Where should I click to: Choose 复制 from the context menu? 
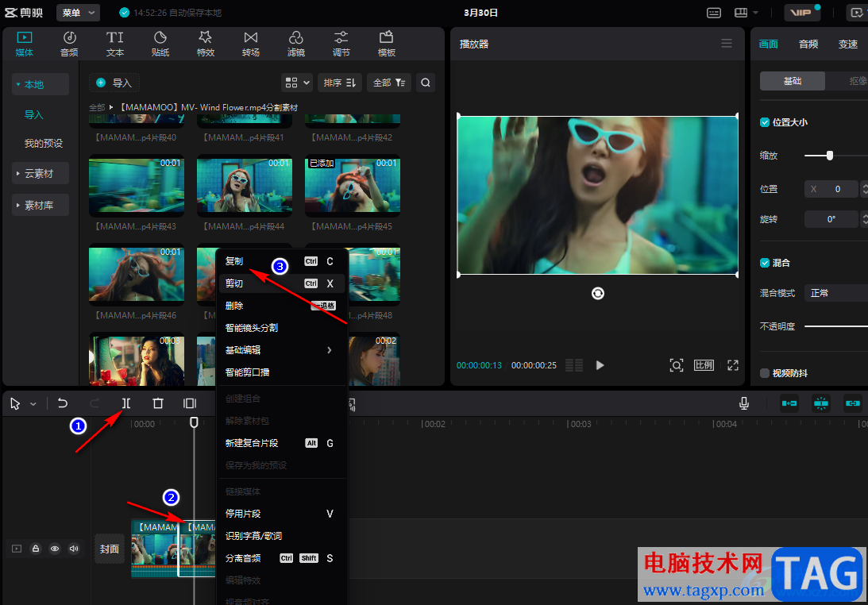(283, 261)
